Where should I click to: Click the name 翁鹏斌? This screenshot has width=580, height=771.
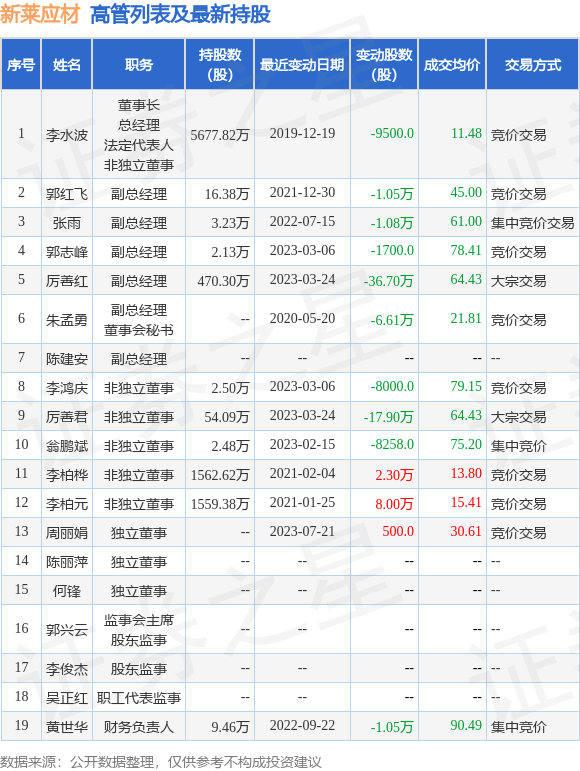67,445
